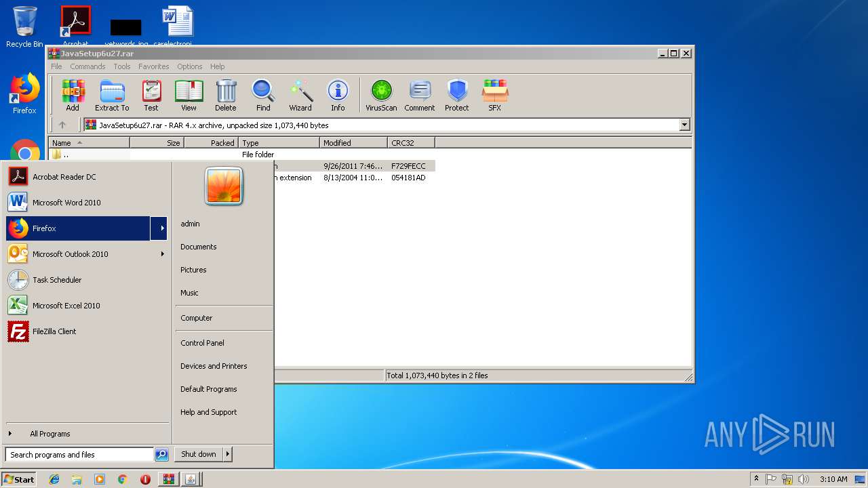Open Music from the Start menu
This screenshot has width=868, height=488.
(x=189, y=293)
